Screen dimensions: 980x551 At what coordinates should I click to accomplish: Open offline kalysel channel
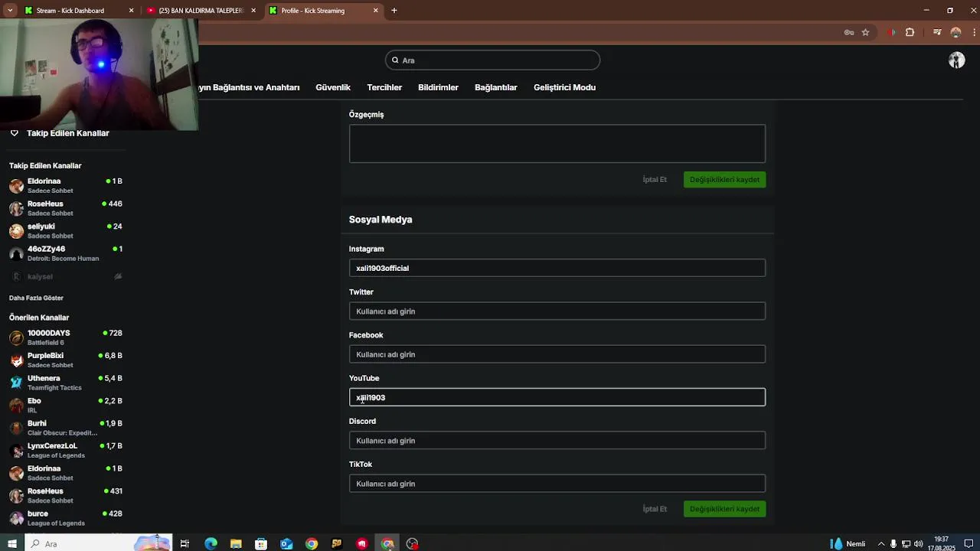(65, 276)
